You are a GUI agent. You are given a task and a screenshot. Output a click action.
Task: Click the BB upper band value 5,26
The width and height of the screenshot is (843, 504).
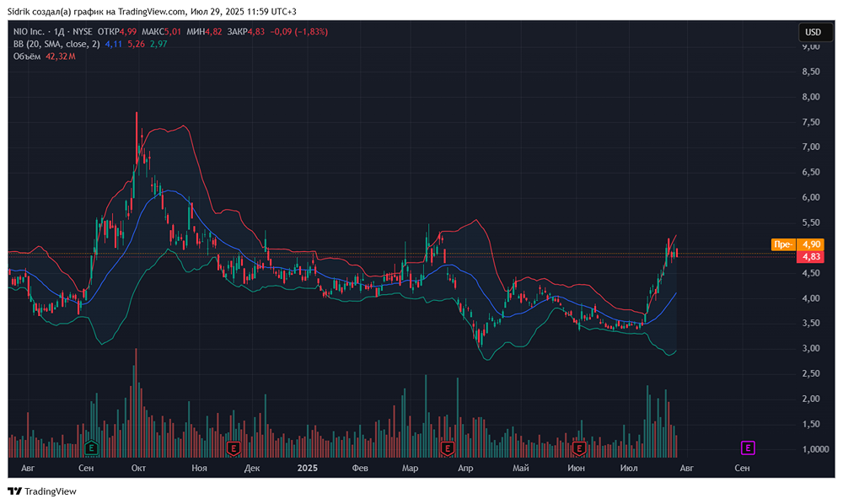pyautogui.click(x=136, y=44)
